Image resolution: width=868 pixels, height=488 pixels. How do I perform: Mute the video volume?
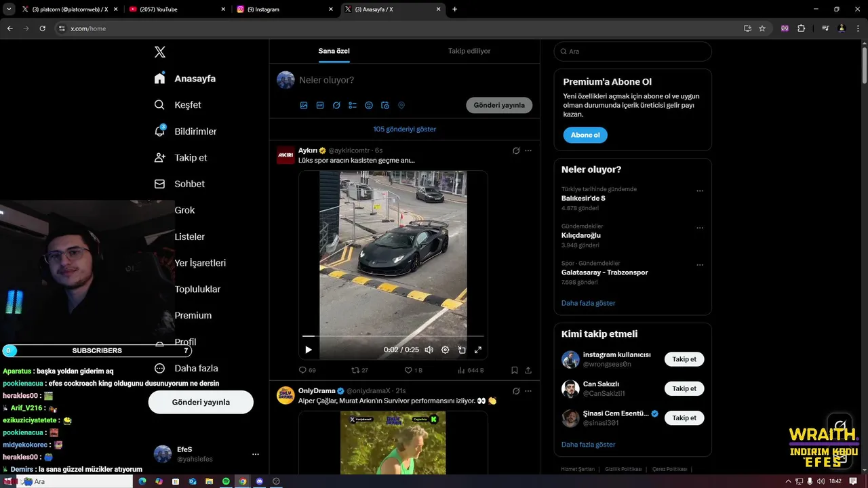tap(429, 350)
